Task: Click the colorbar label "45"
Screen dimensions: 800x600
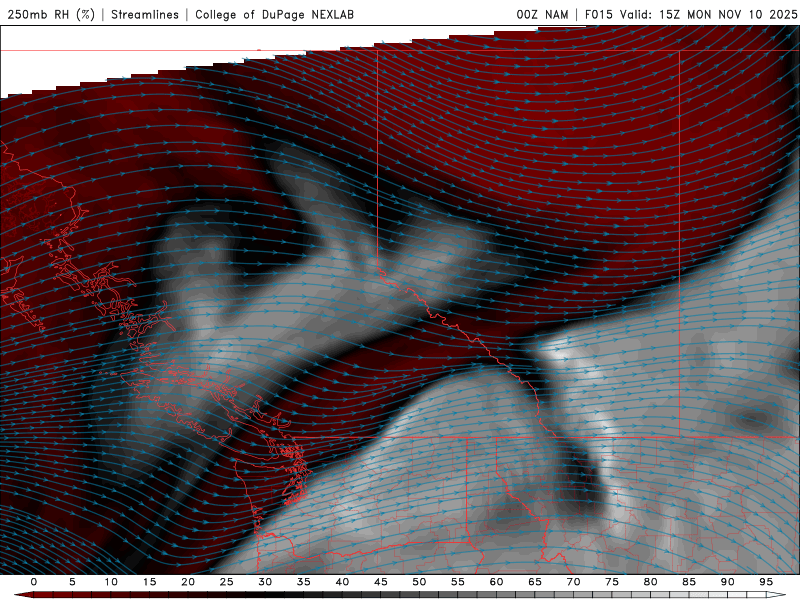Action: (x=381, y=582)
